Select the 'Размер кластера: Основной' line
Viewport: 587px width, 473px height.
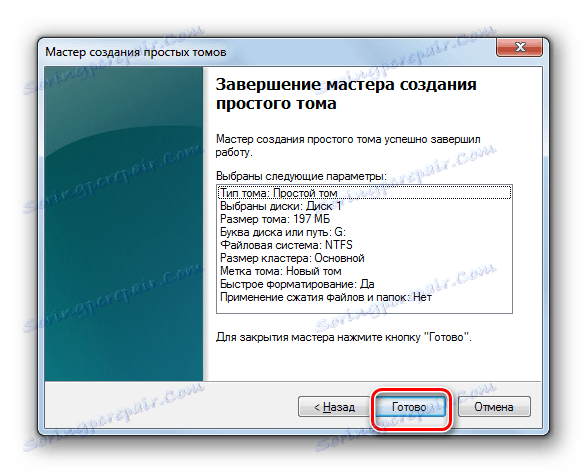(364, 258)
